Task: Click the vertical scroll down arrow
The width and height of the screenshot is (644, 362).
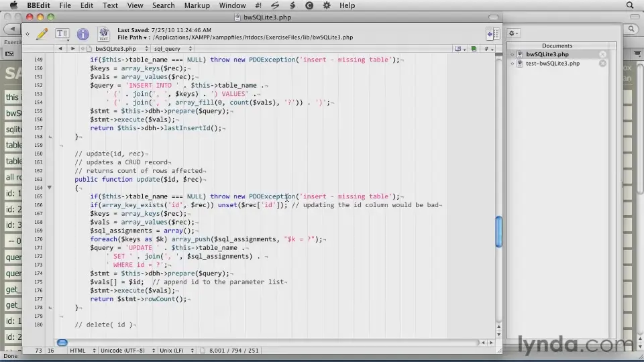Action: pos(498,334)
